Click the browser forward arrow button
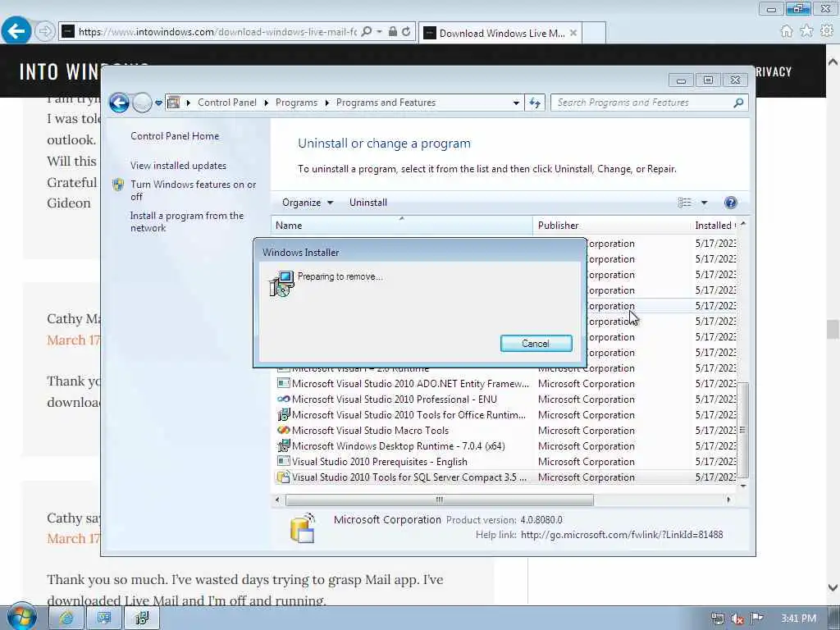Image resolution: width=840 pixels, height=630 pixels. [x=45, y=31]
